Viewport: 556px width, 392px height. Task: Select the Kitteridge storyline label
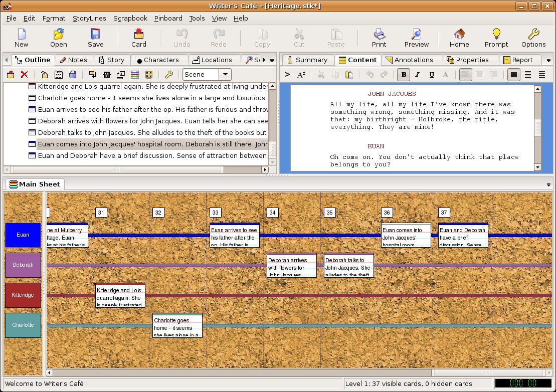(x=23, y=295)
